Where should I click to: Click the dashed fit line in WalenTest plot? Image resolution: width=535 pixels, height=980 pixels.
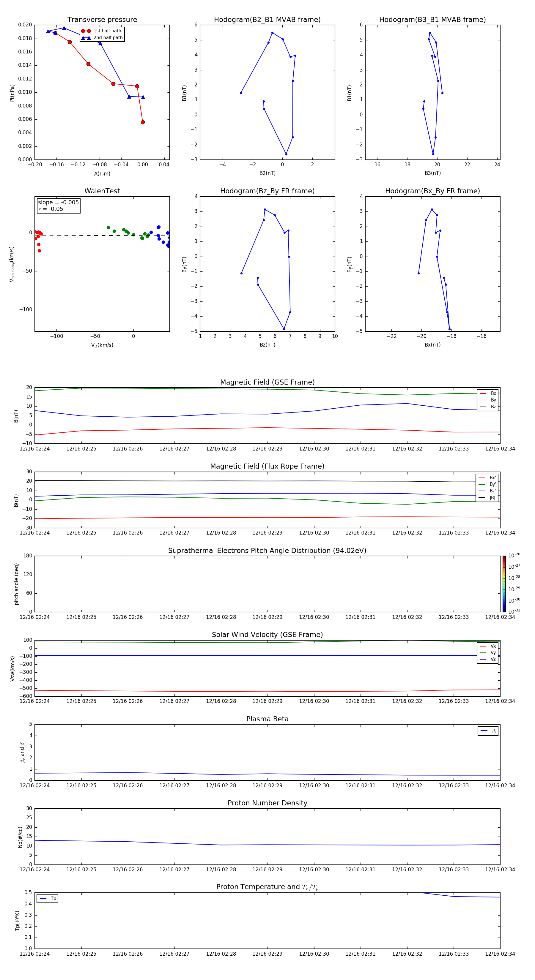click(102, 235)
